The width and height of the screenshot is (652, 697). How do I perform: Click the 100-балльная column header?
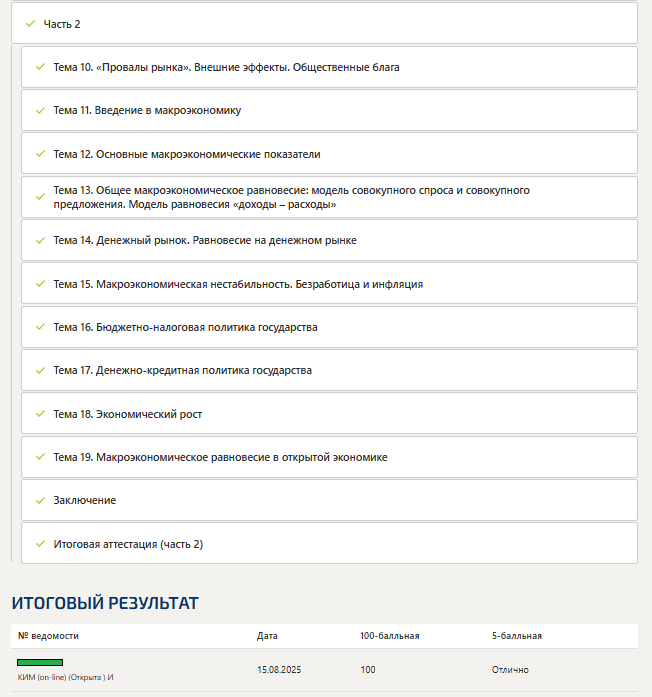389,635
